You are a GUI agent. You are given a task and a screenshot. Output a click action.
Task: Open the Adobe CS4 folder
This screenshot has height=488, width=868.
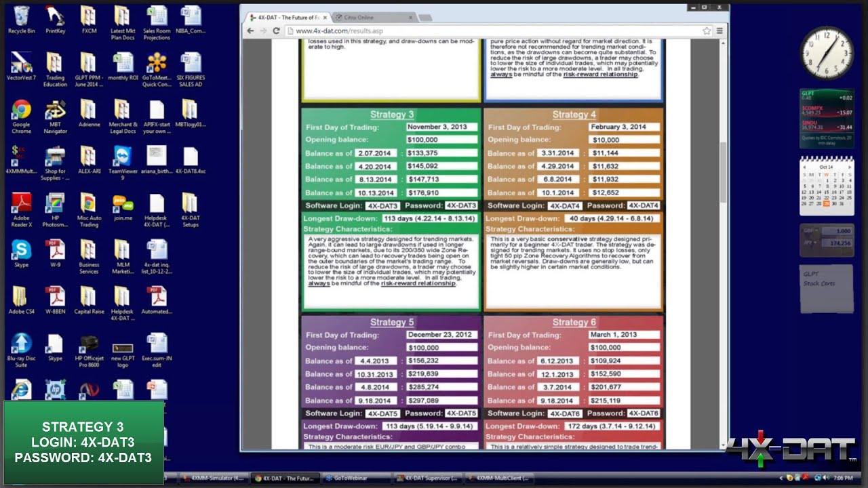tap(22, 300)
